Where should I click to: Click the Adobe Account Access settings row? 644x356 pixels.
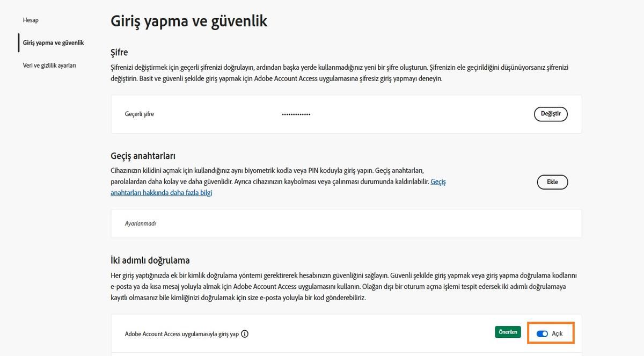click(346, 333)
